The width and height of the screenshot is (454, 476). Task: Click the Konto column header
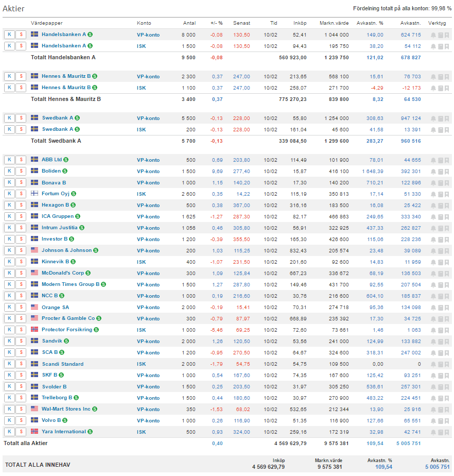144,23
